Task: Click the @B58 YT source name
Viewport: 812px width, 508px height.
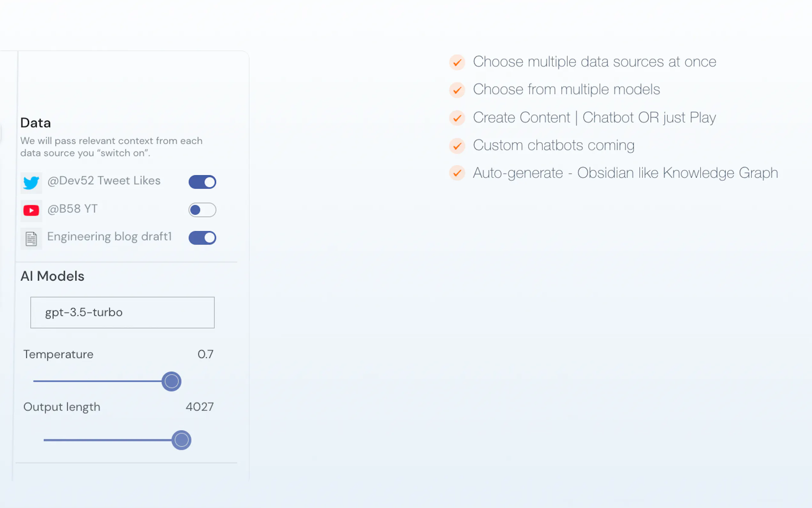Action: pos(73,209)
